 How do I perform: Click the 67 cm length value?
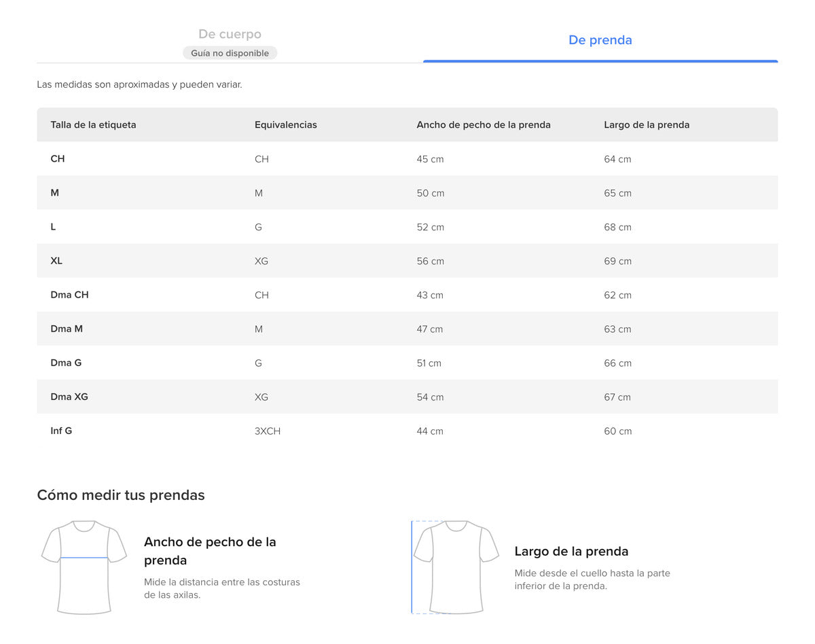tap(617, 397)
